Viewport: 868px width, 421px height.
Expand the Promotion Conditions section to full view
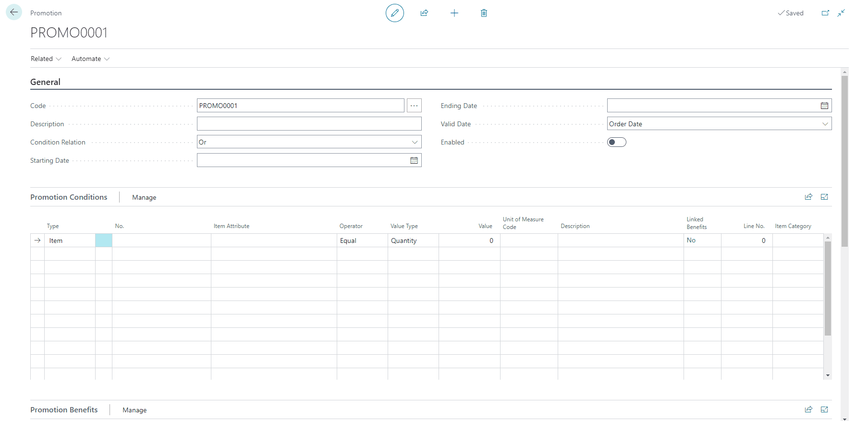(x=824, y=197)
